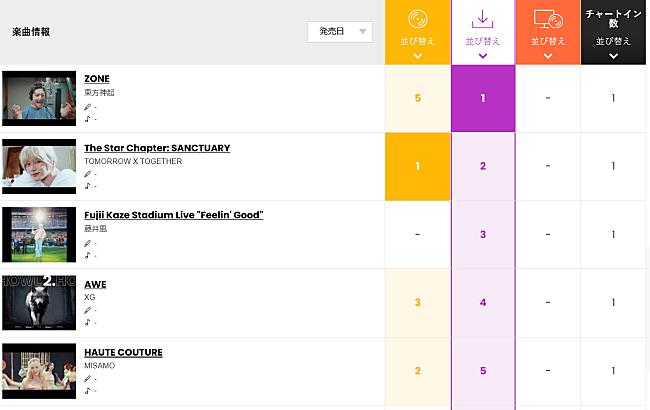Sort by the orange column 並び替え

(x=548, y=46)
